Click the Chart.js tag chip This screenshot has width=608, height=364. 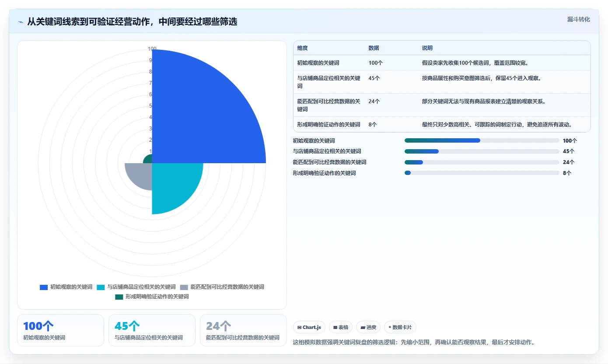tap(309, 327)
